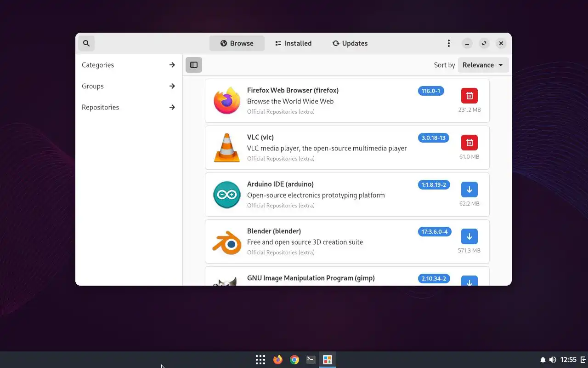This screenshot has width=588, height=368.
Task: Click the 12:55 clock in tray
Action: (568, 360)
